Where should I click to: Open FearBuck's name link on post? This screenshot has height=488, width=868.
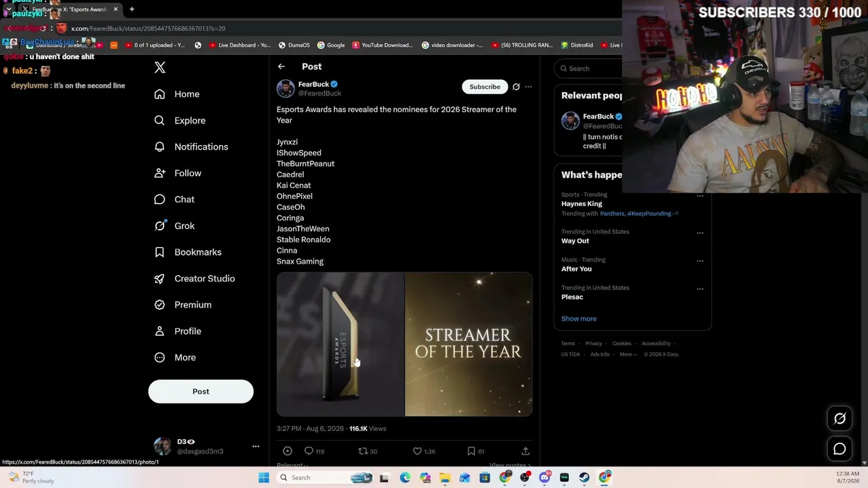313,84
